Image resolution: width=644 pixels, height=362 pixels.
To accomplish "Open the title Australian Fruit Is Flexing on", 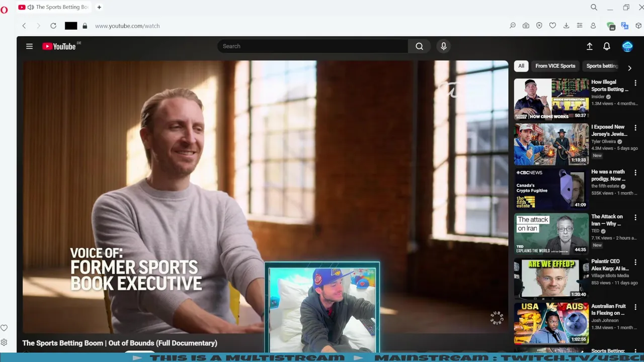I will coord(609,310).
